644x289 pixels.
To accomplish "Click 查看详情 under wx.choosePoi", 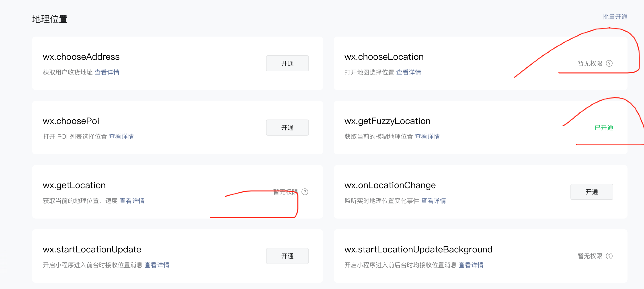I will (121, 137).
